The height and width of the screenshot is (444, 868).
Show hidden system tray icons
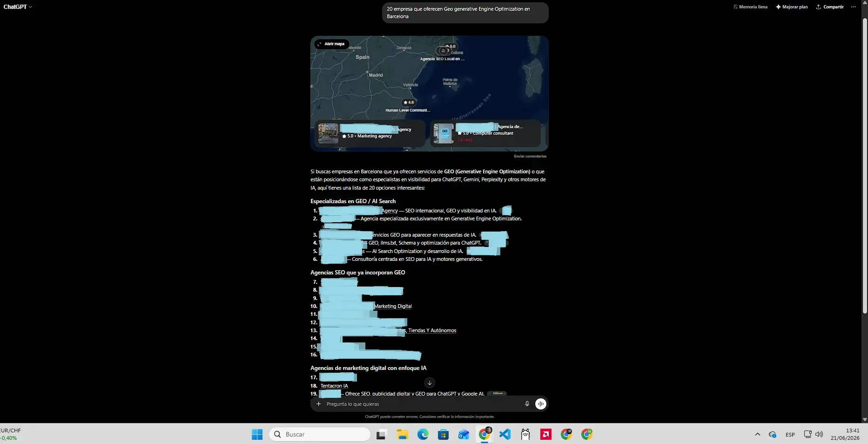point(757,434)
